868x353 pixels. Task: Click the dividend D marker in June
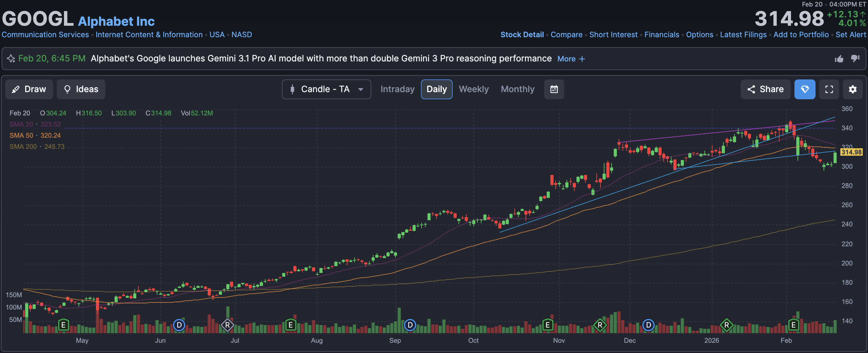click(179, 325)
